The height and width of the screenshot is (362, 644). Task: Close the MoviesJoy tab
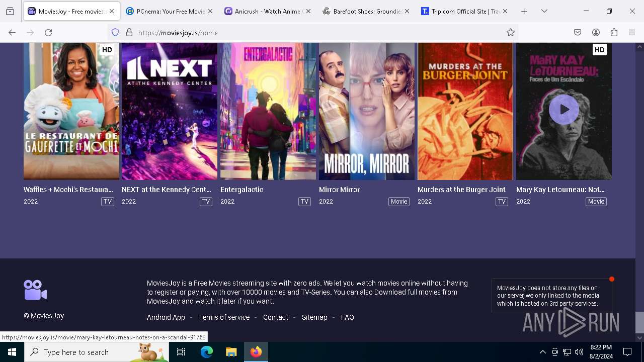(112, 11)
